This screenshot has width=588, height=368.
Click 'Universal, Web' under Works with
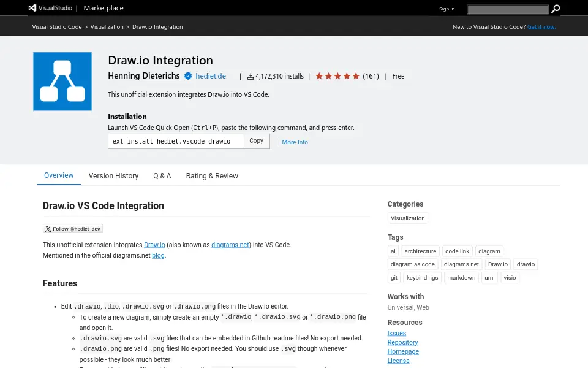pyautogui.click(x=408, y=307)
